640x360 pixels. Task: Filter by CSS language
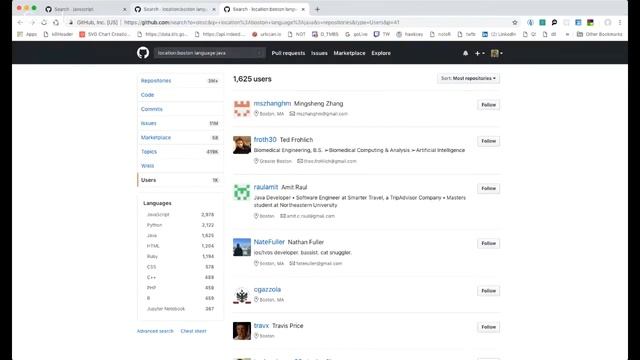[x=180, y=267]
